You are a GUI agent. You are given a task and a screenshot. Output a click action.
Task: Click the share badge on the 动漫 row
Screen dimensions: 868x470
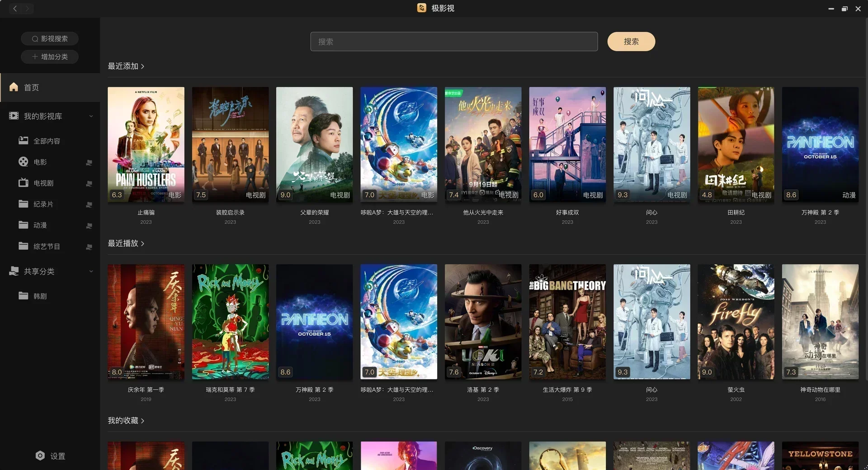click(89, 226)
